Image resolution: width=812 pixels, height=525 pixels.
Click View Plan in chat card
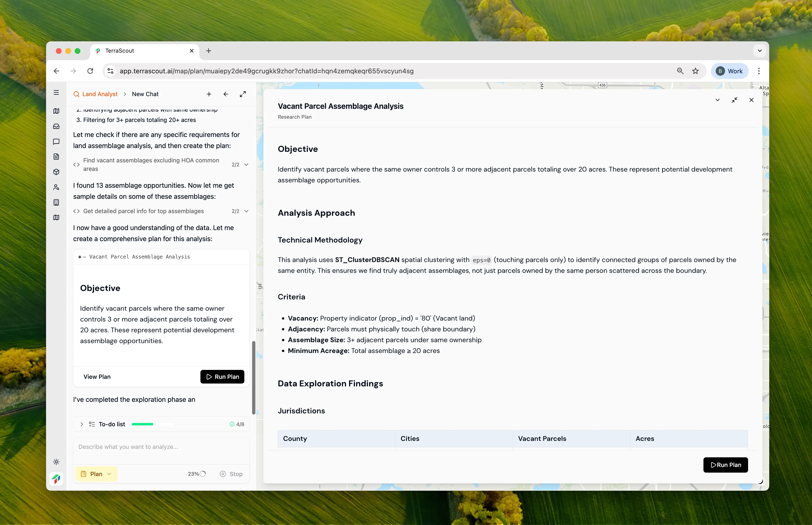[97, 377]
